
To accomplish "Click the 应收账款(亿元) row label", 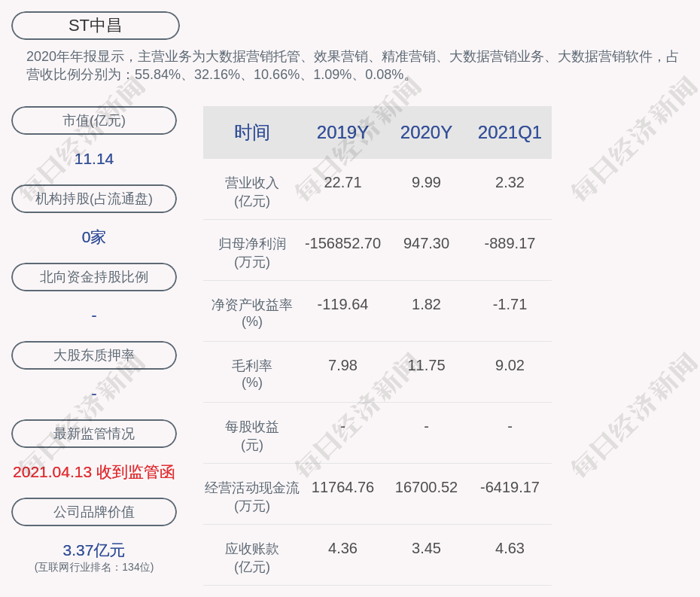I will pos(252,558).
